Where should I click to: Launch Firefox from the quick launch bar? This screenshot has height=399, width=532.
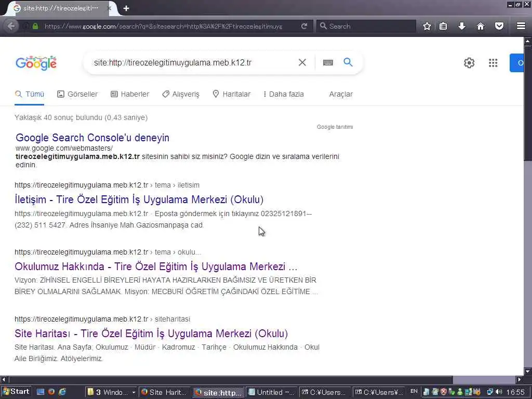click(51, 392)
